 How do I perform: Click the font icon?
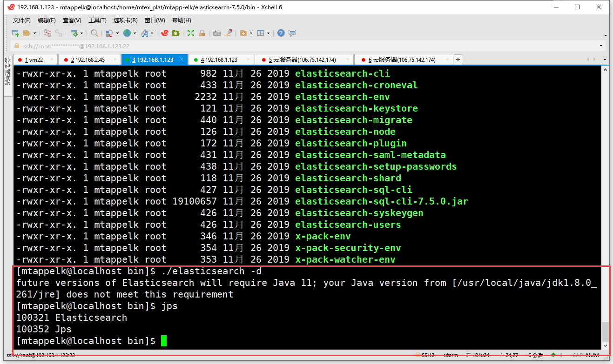[x=144, y=33]
